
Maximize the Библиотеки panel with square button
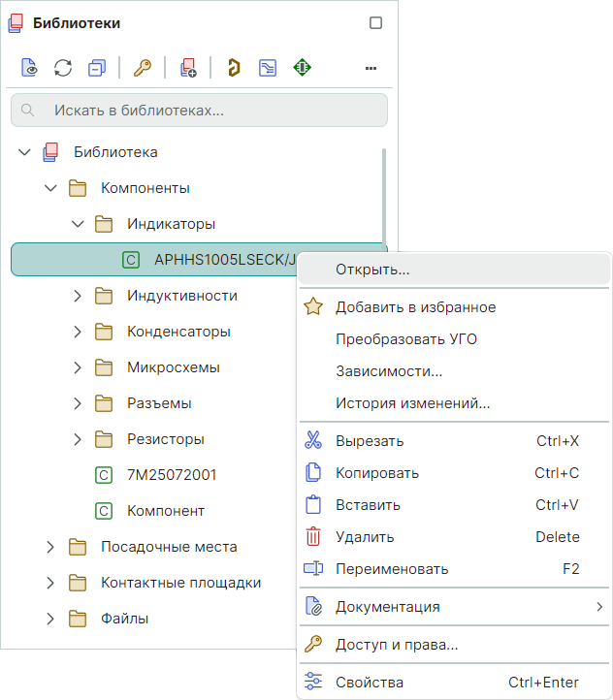tap(376, 23)
